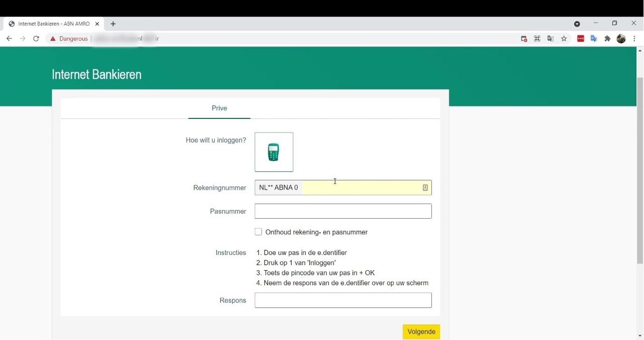This screenshot has width=644, height=340.
Task: Click the 'Hoe wilt u inloggen?' label
Action: click(x=216, y=140)
